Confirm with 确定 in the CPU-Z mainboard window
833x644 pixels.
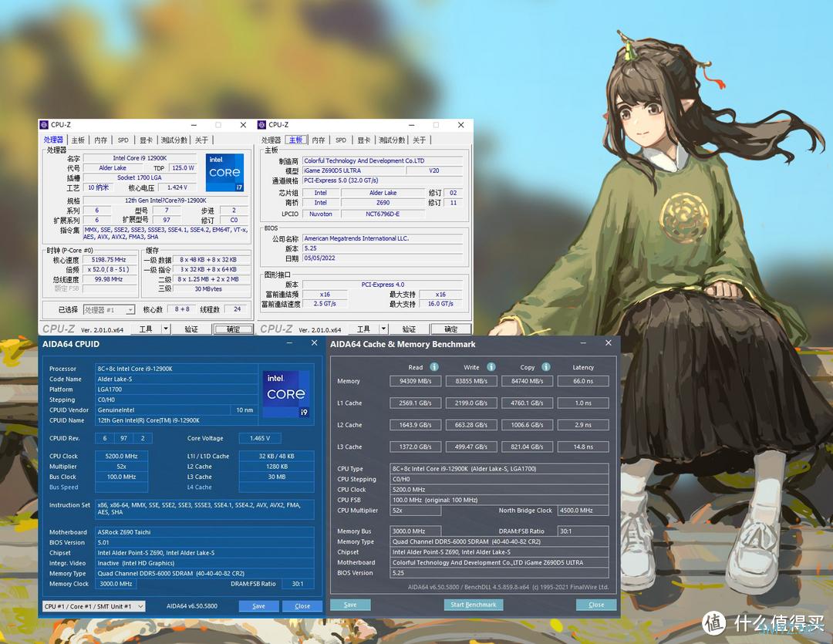451,329
